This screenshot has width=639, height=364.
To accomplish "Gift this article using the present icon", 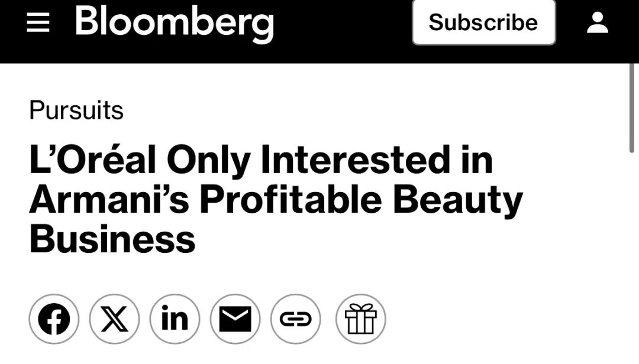I will pyautogui.click(x=361, y=319).
